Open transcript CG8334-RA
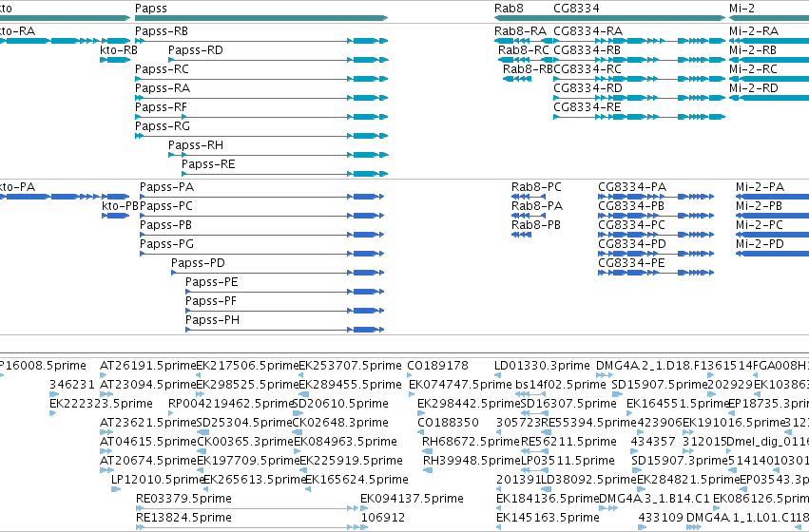809x532 pixels. click(588, 31)
